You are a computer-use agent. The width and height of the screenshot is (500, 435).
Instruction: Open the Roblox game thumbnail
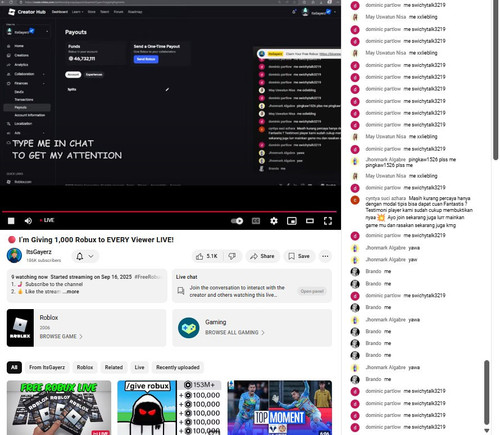coord(20,328)
